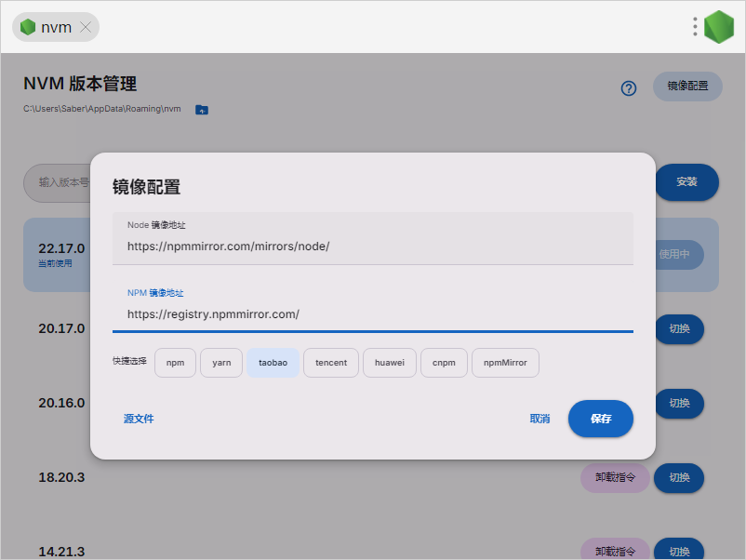Select the npmMirror quick-select chip
Screen dimensions: 746x560
(x=505, y=363)
